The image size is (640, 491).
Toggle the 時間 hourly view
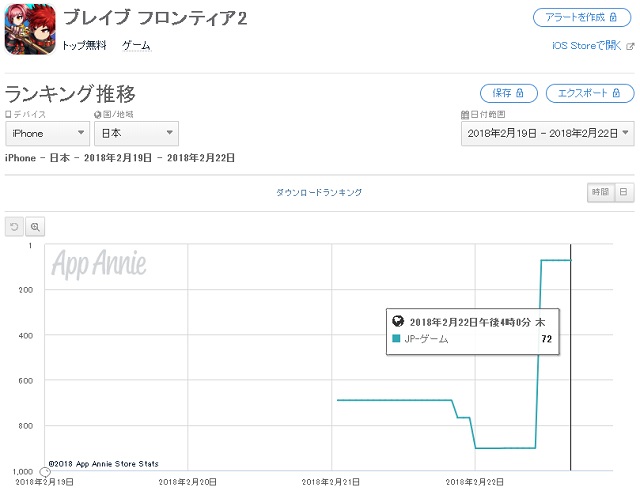click(599, 192)
